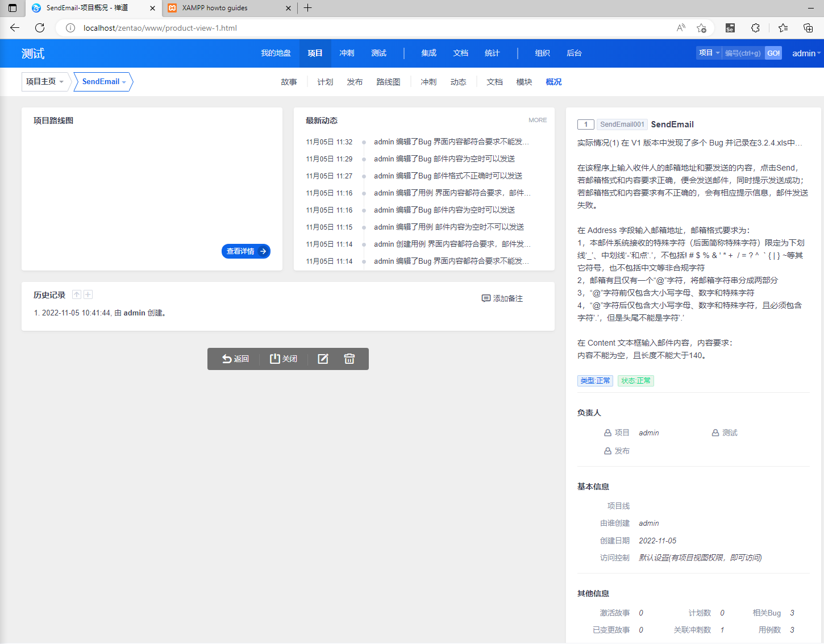Click the 发布 person icon under 负责人
The image size is (824, 644).
(607, 451)
